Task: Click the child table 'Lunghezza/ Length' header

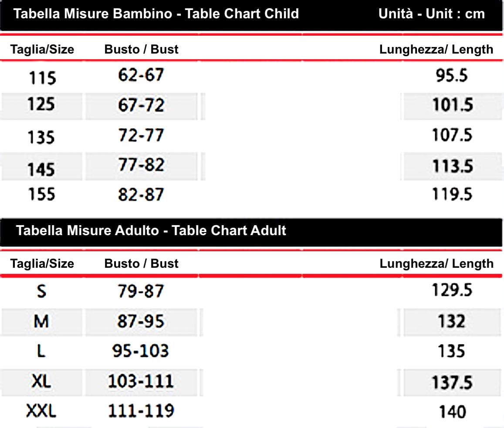Action: 436,50
